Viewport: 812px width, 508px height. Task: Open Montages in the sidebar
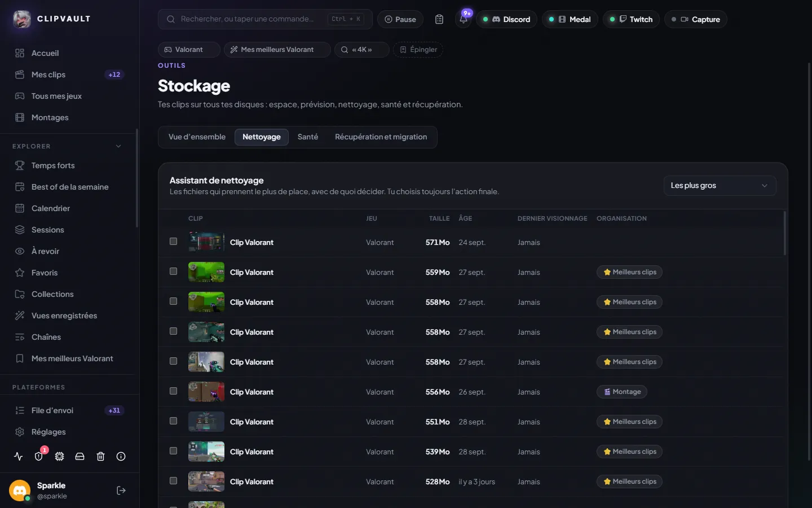point(69,117)
